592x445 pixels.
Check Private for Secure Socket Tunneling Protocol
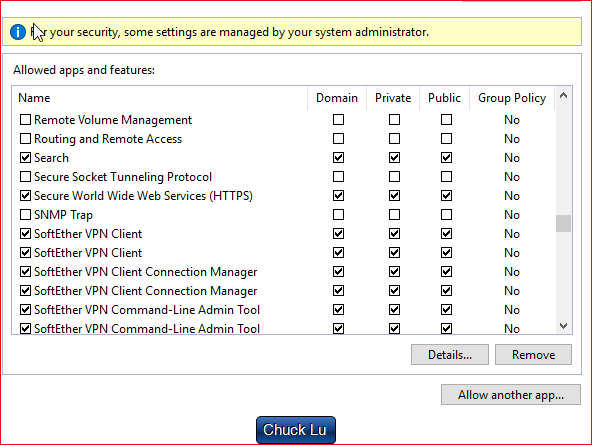(394, 177)
